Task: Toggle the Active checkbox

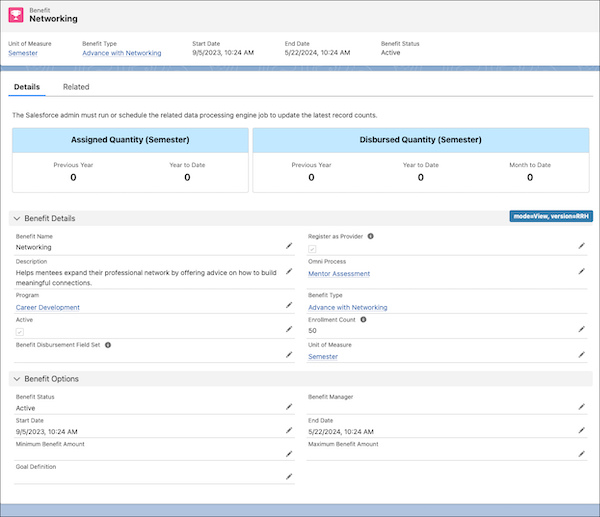Action: [x=20, y=331]
